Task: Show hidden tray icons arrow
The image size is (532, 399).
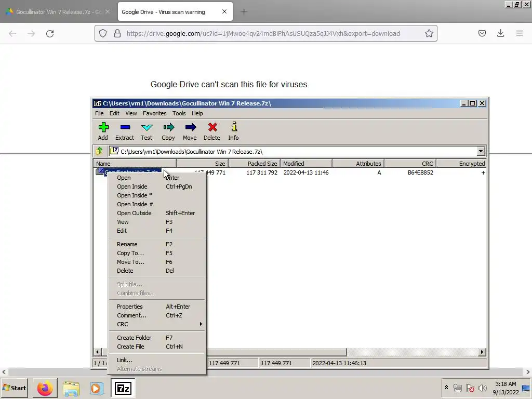Action: tap(446, 388)
